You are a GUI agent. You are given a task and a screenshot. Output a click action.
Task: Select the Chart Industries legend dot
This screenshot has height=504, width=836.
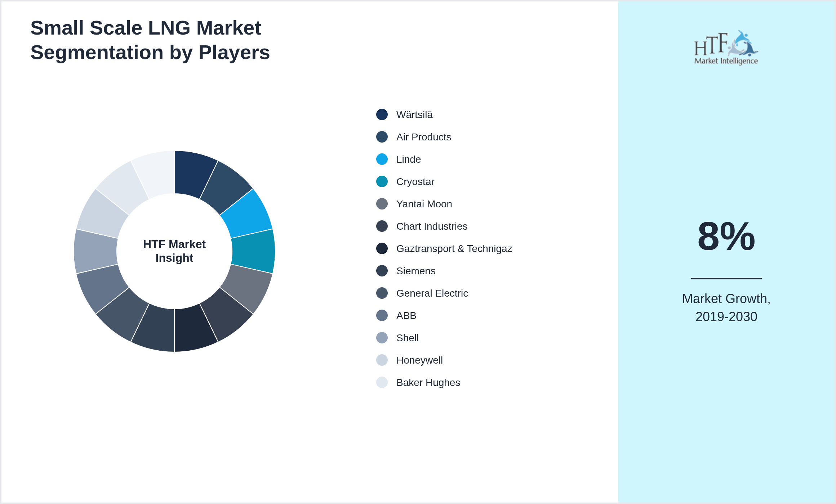coord(382,226)
